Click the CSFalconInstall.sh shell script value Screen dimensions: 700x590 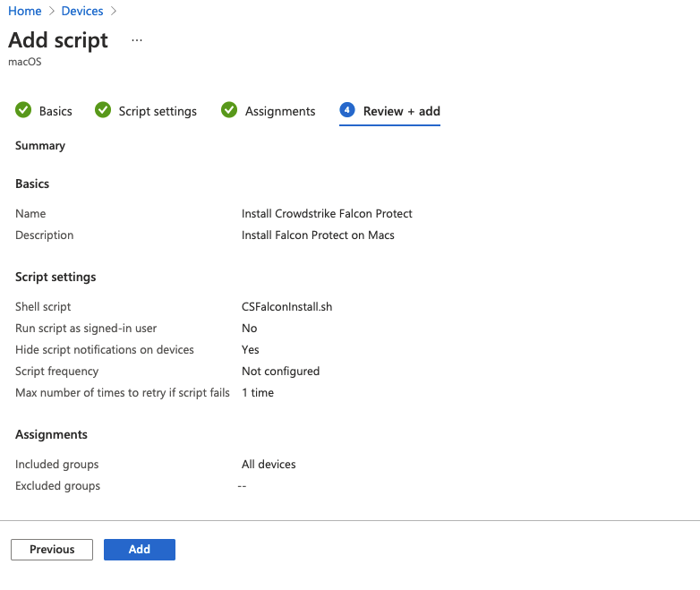pyautogui.click(x=286, y=307)
